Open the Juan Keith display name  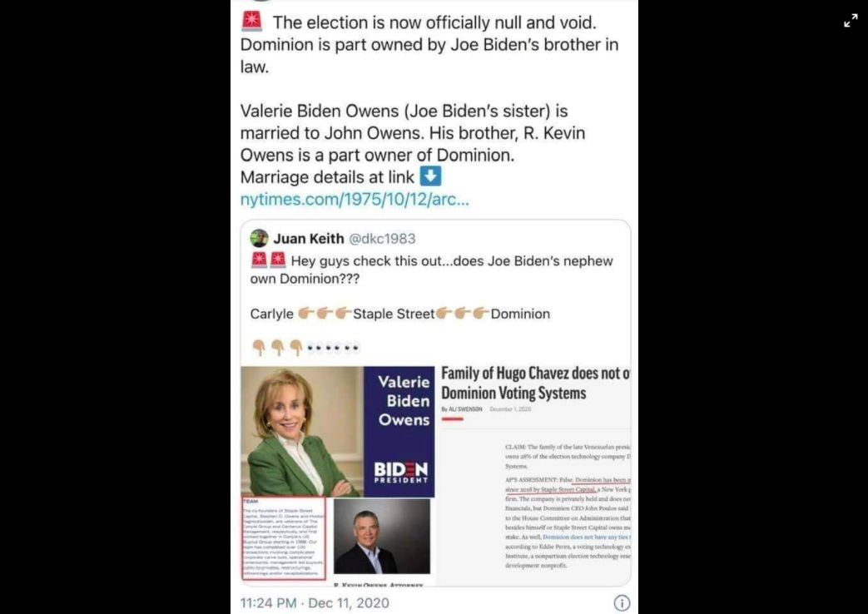[309, 239]
